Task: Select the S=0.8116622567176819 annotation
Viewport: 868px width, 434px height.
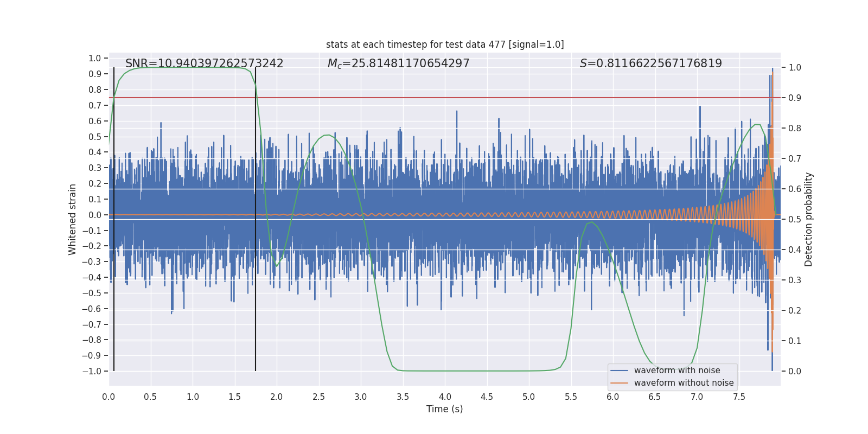Action: [x=651, y=63]
